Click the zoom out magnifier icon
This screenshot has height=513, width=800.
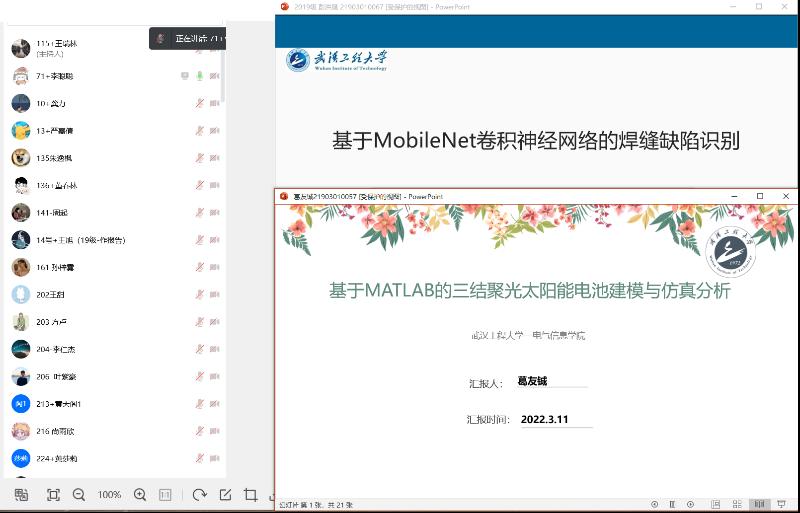(79, 495)
